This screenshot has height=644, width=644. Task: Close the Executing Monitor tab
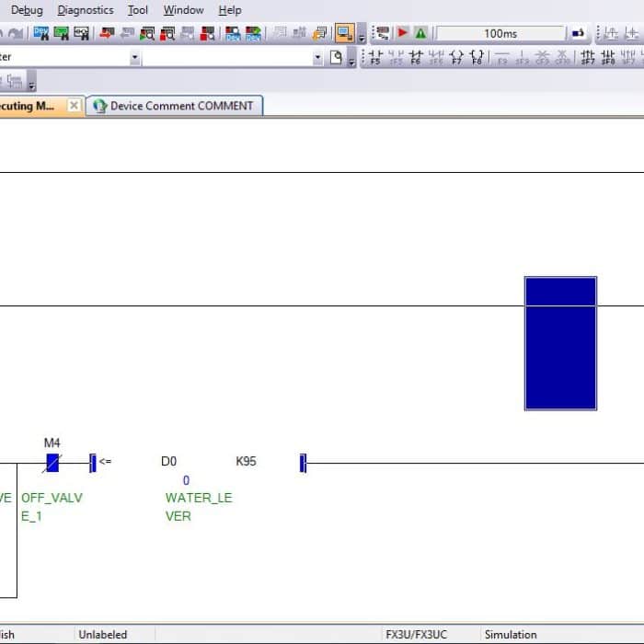(74, 106)
